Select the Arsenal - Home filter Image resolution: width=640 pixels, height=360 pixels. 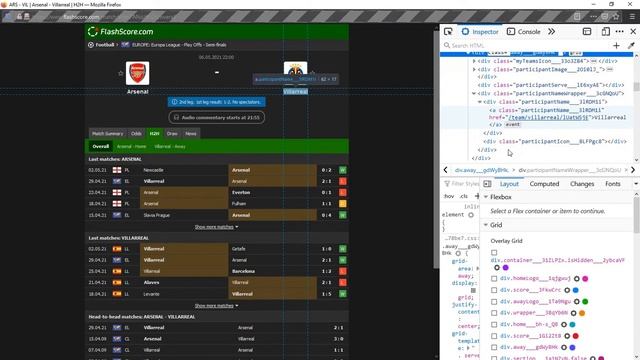click(x=131, y=147)
